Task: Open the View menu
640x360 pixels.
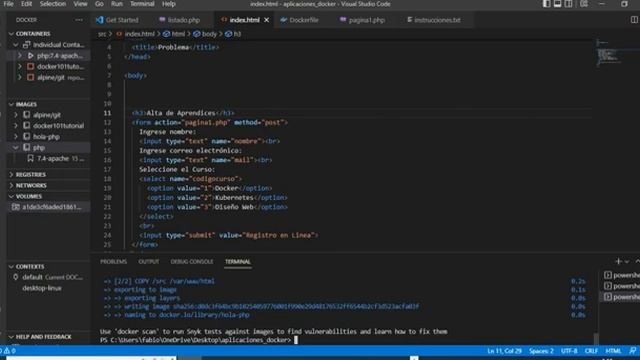Action: pyautogui.click(x=80, y=4)
